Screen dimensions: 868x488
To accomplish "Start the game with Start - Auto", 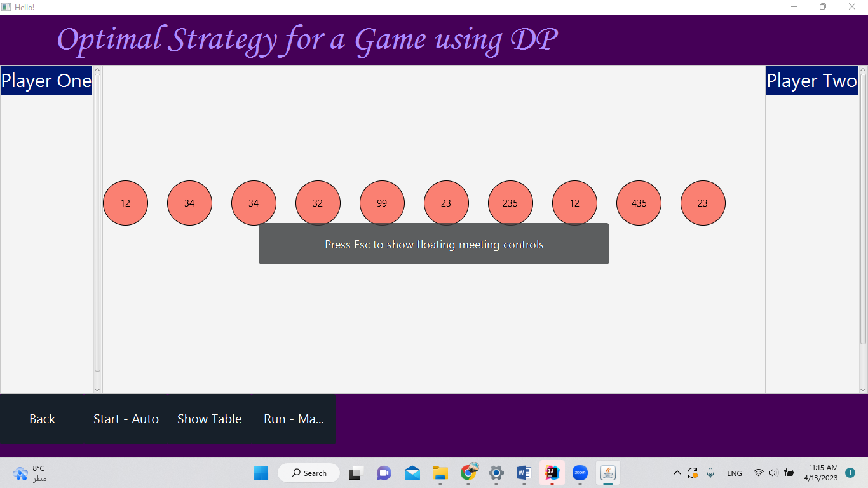I will tap(126, 419).
